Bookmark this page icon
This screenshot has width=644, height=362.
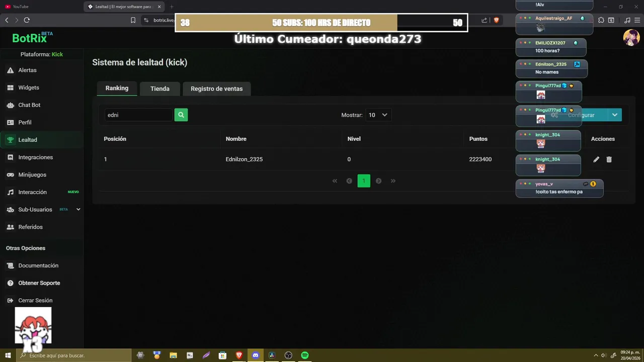pos(133,20)
